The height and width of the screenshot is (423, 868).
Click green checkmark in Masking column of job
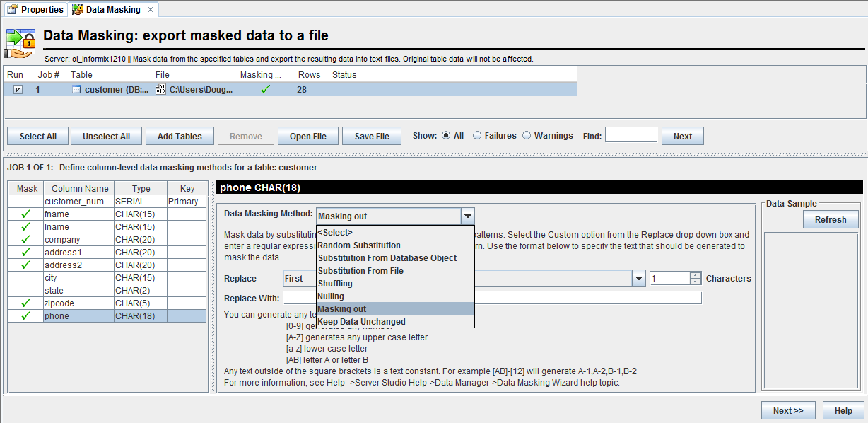click(x=265, y=90)
